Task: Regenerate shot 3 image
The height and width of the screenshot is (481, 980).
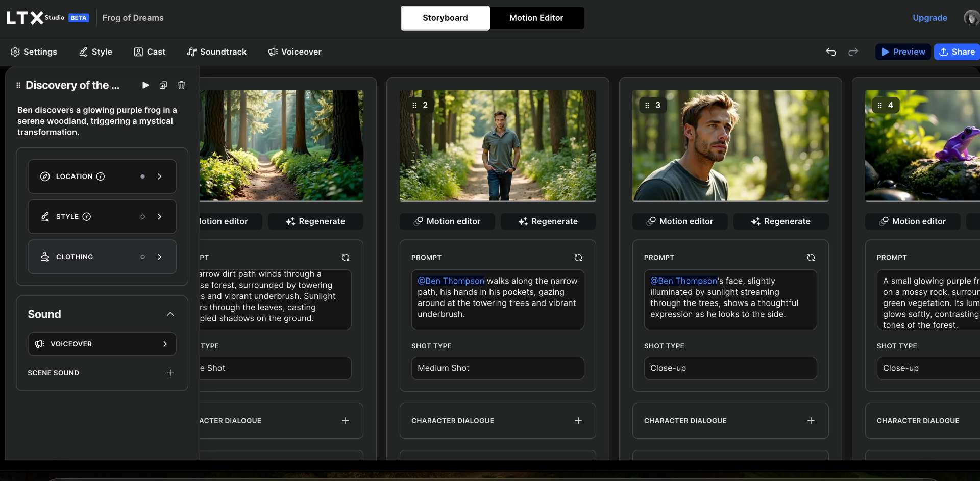Action: (x=781, y=221)
